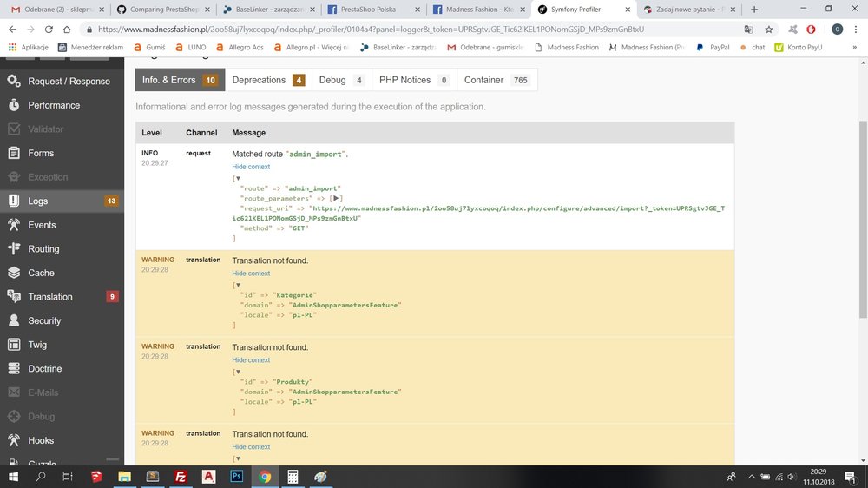Collapse the Produkty context array
868x488 pixels.
238,372
